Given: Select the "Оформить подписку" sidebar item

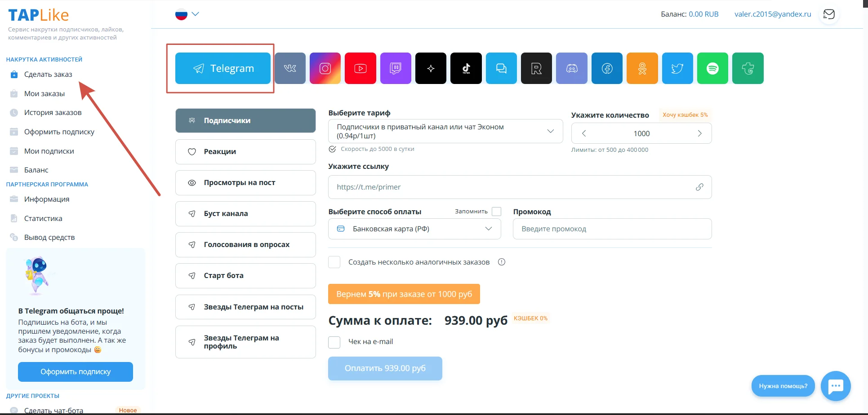Looking at the screenshot, I should [59, 132].
